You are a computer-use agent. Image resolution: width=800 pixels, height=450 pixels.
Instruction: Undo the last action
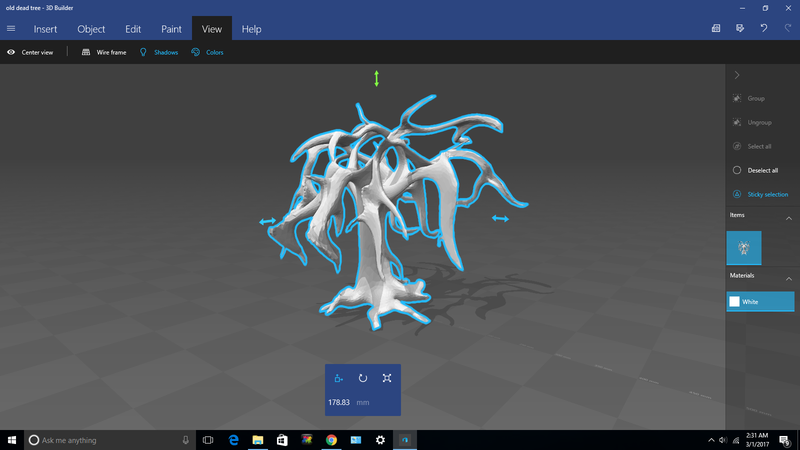tap(763, 29)
